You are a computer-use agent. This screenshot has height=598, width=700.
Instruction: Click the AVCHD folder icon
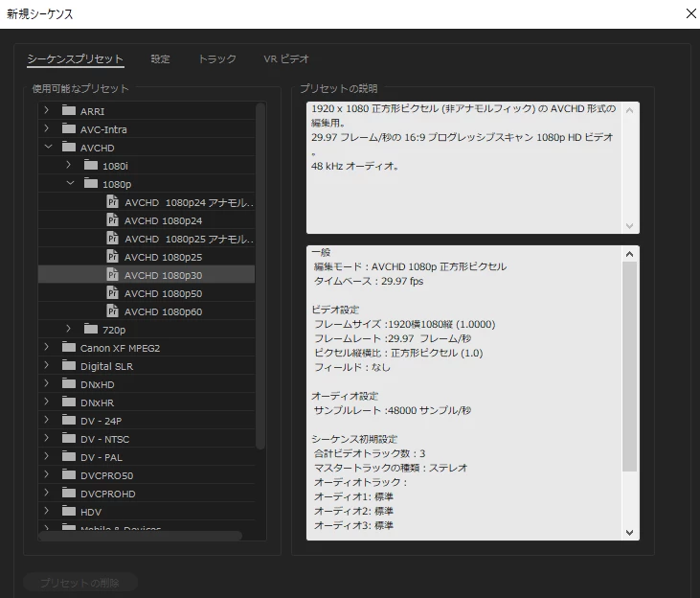69,147
